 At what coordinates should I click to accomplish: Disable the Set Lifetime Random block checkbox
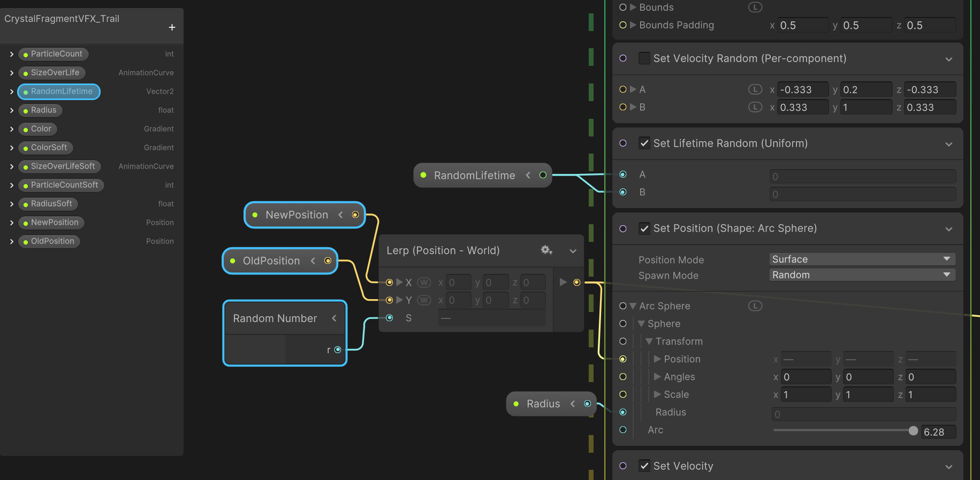pos(644,143)
